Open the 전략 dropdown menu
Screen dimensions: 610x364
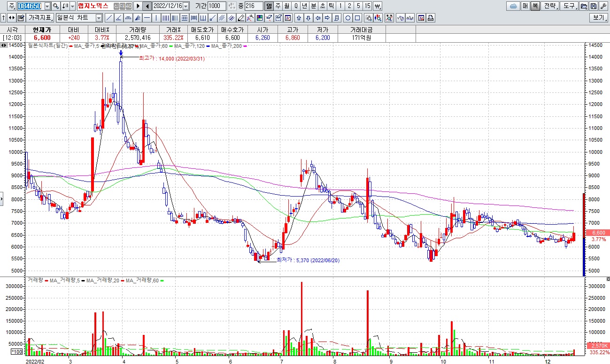coord(550,6)
